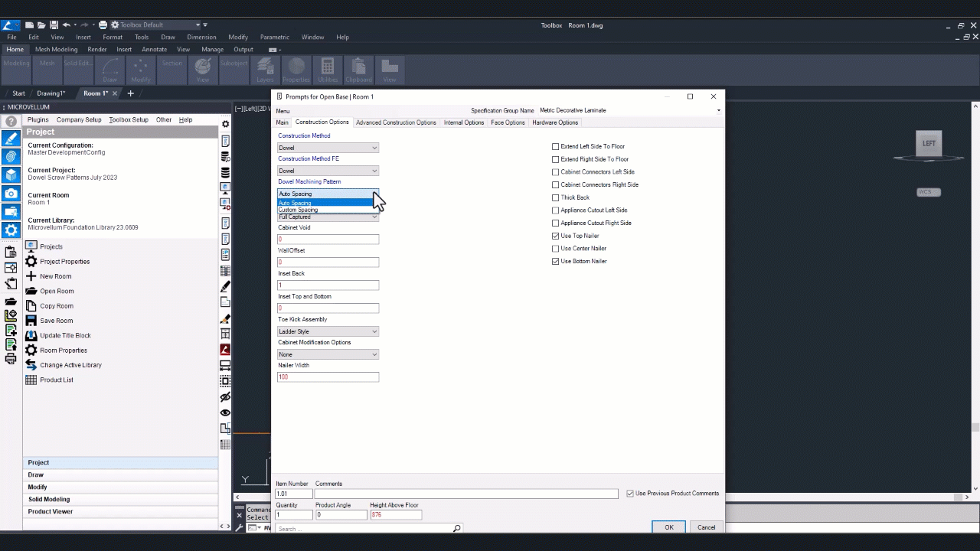
Task: Toggle the Thick Back checkbox
Action: click(x=556, y=197)
